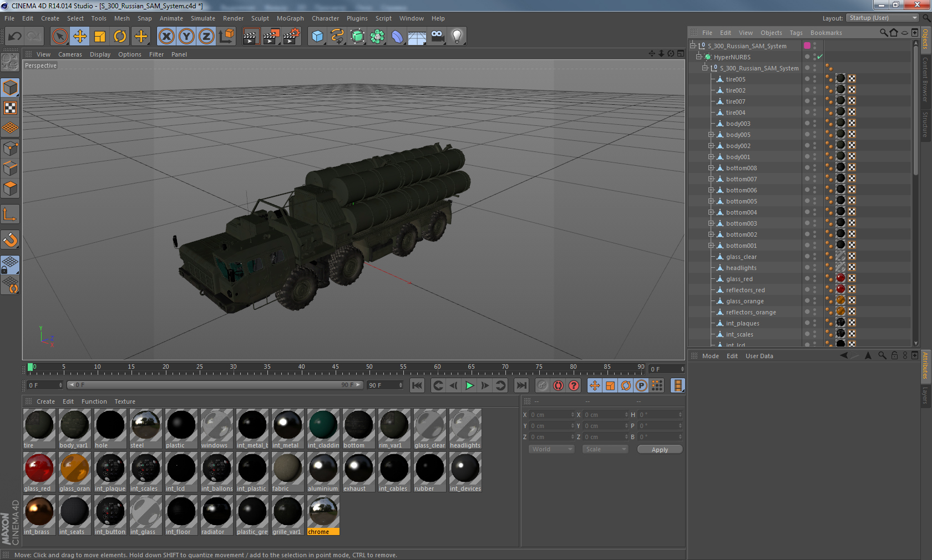Toggle Z axis lock
This screenshot has height=560, width=932.
click(x=206, y=37)
